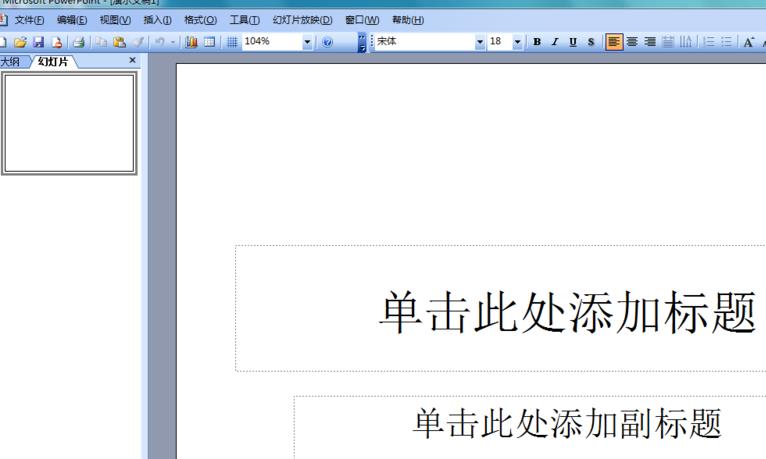
Task: Expand the toolbar options overflow arrow
Action: click(x=362, y=42)
